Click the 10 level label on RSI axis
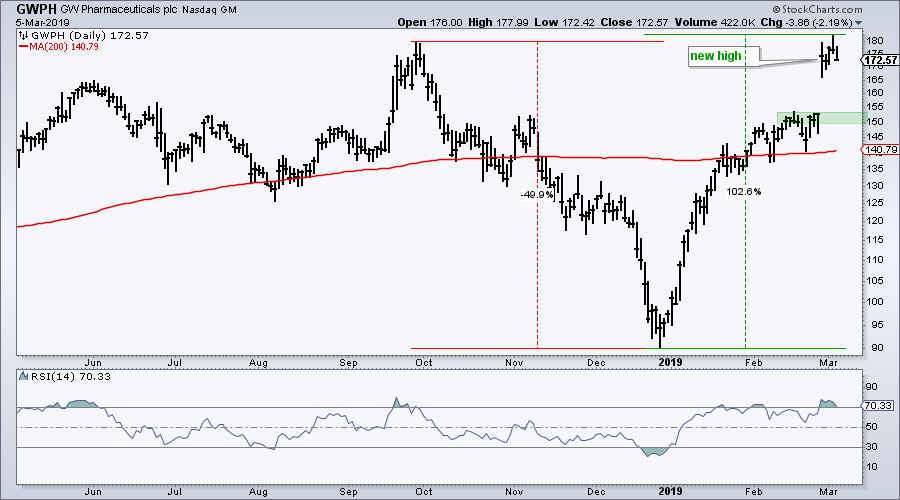900x500 pixels. [x=871, y=466]
